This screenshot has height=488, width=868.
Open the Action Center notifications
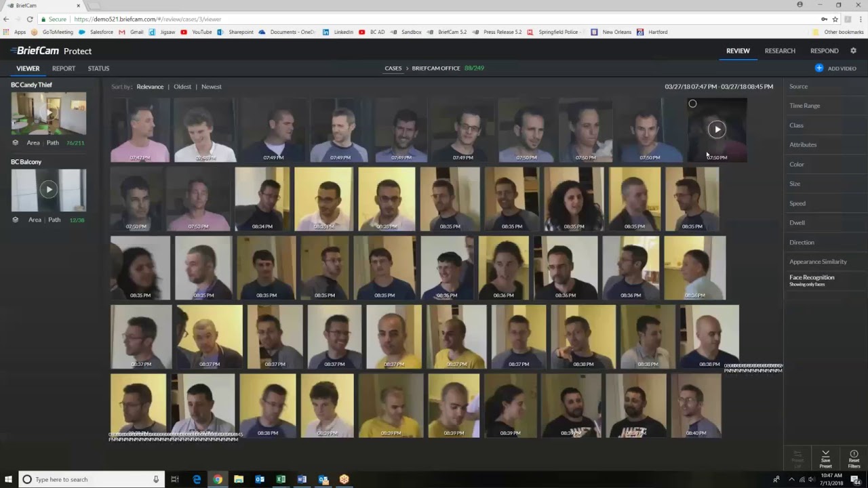pos(856,479)
